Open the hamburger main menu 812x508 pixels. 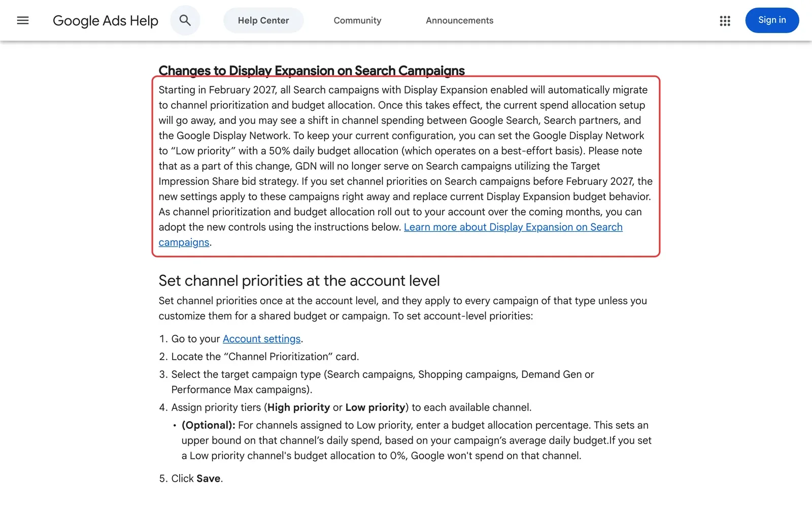tap(23, 20)
